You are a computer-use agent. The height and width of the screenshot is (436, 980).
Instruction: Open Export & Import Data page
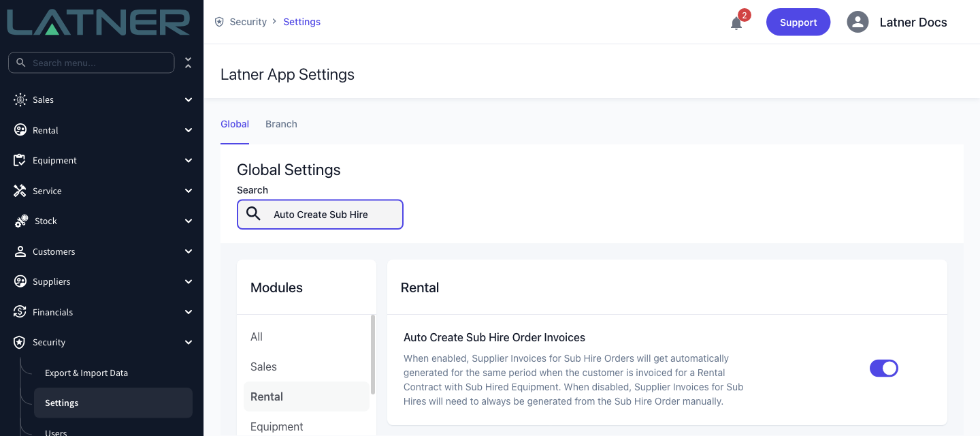(86, 373)
